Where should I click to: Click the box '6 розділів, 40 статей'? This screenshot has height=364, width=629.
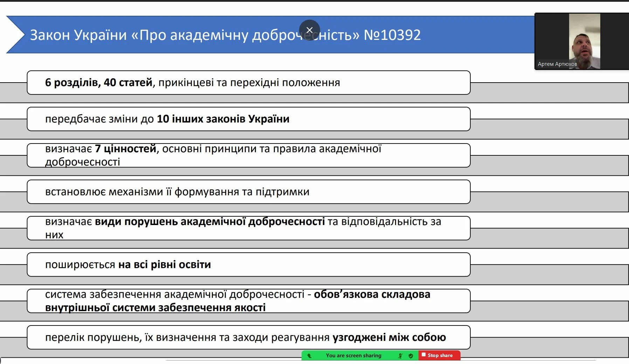249,83
